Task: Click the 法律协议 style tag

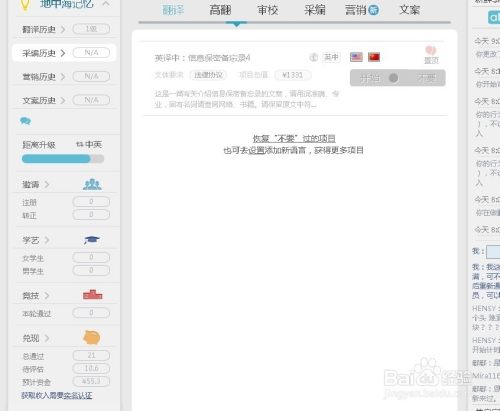Action: (x=208, y=75)
